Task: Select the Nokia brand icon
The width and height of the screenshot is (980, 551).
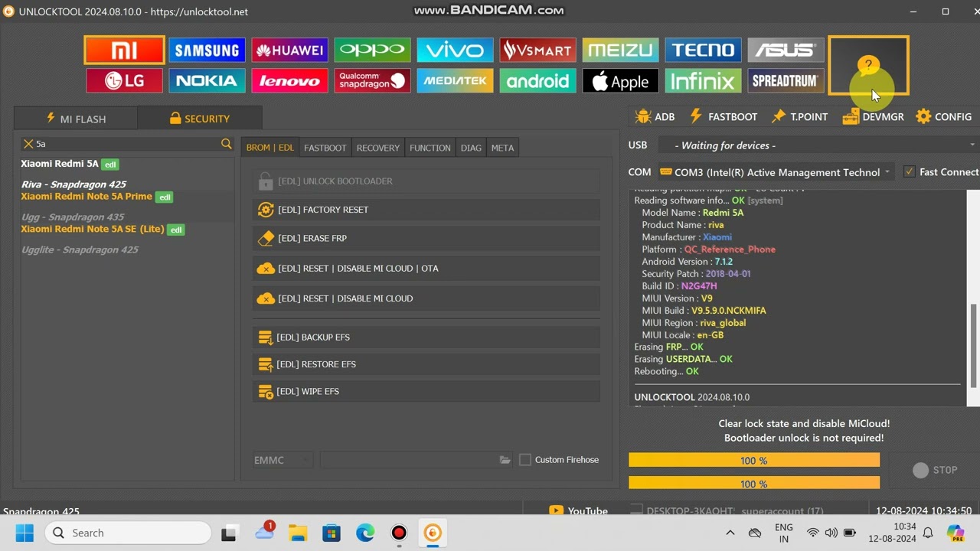Action: pos(207,80)
